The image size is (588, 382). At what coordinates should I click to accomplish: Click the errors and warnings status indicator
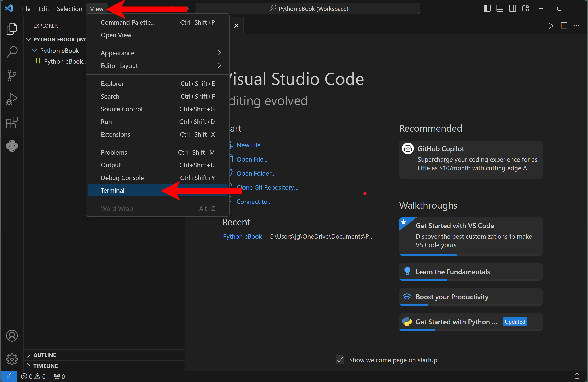[33, 376]
